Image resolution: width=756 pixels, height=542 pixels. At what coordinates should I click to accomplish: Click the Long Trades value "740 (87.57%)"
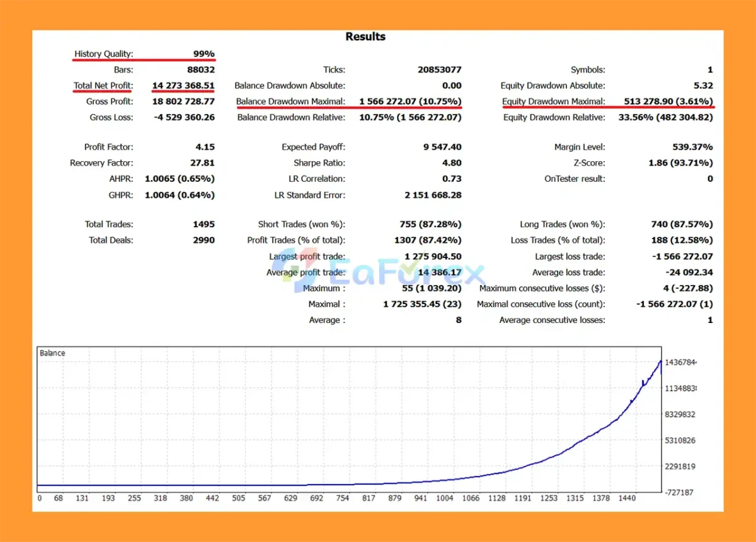coord(682,224)
